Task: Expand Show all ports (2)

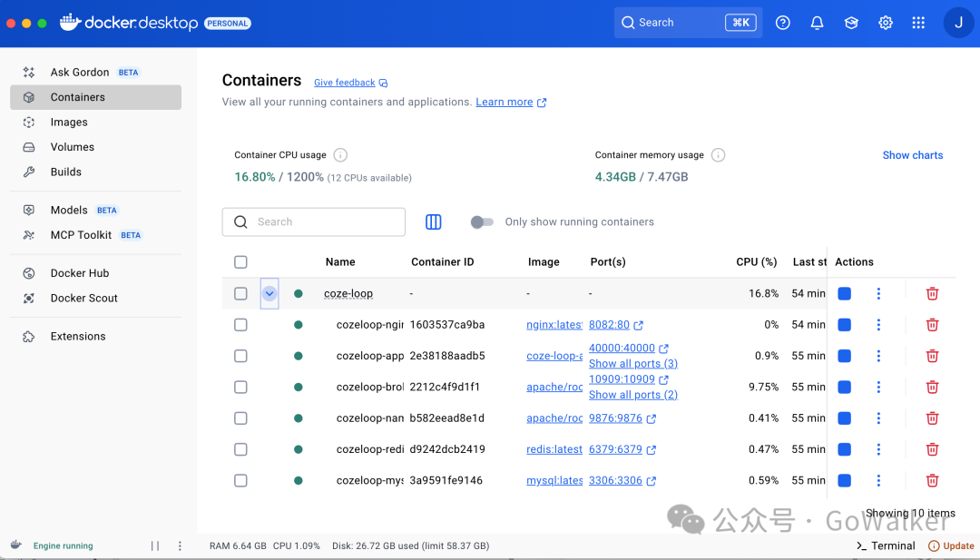Action: coord(633,395)
